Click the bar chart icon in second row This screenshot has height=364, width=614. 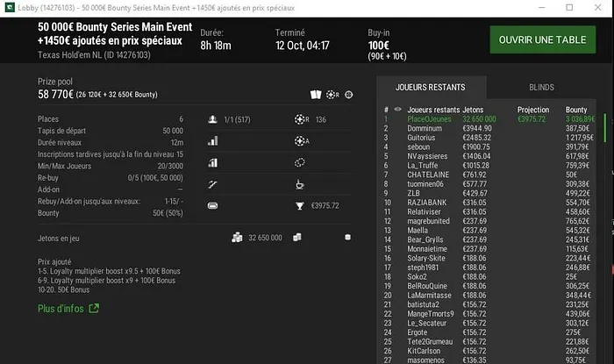[x=212, y=141]
